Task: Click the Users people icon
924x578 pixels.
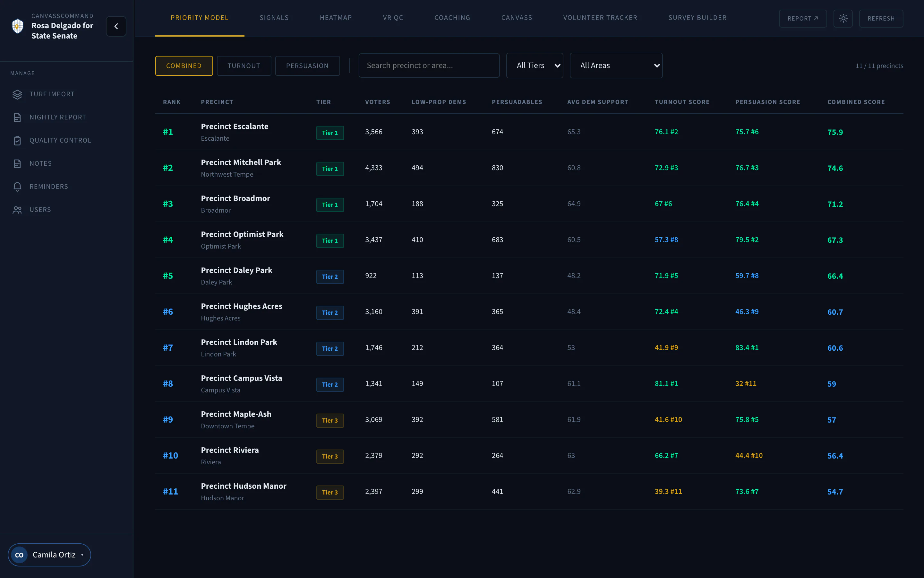Action: point(17,210)
